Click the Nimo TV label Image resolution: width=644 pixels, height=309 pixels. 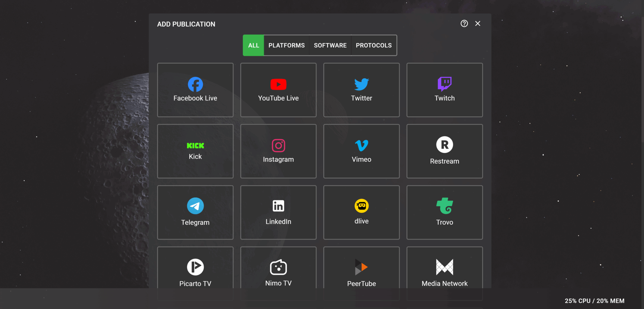[x=278, y=283]
